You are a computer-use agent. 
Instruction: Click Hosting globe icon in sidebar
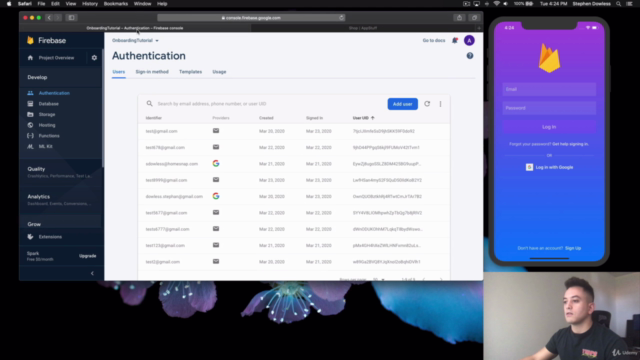[30, 125]
